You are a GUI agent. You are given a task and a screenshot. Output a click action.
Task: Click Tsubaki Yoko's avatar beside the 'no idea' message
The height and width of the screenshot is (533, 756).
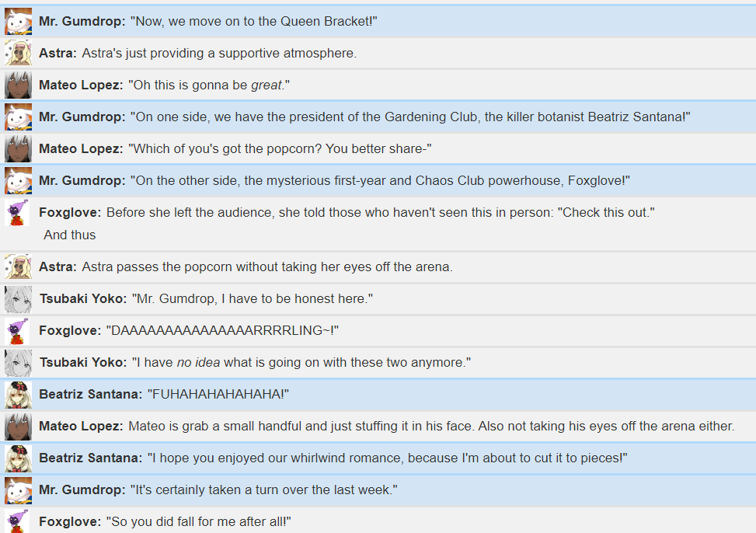click(19, 362)
